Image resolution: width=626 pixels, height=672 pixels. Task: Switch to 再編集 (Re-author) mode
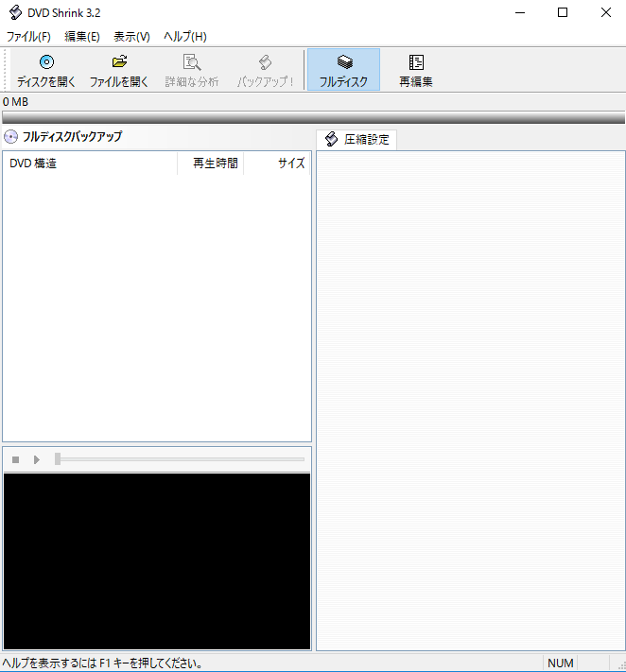point(416,70)
